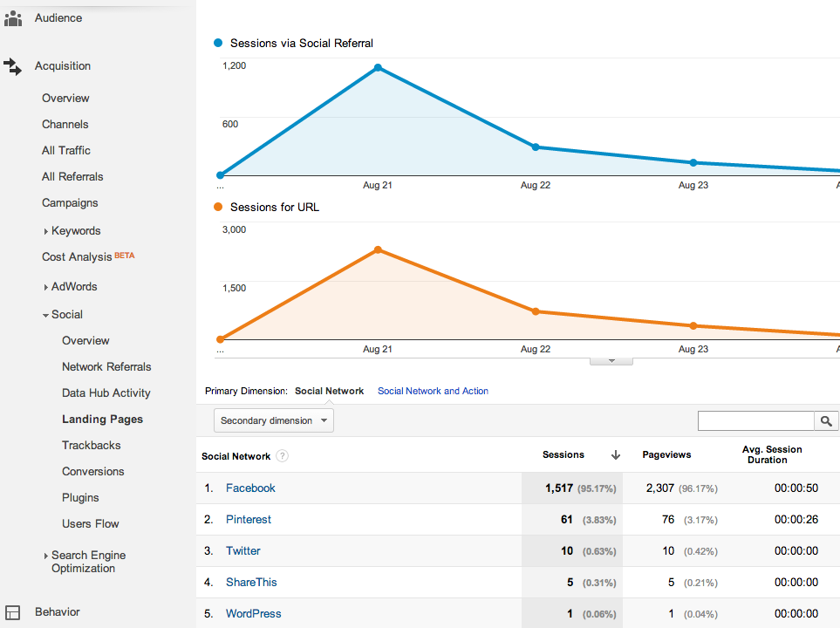Expand the Keywords sidebar item
The image size is (840, 628).
46,230
